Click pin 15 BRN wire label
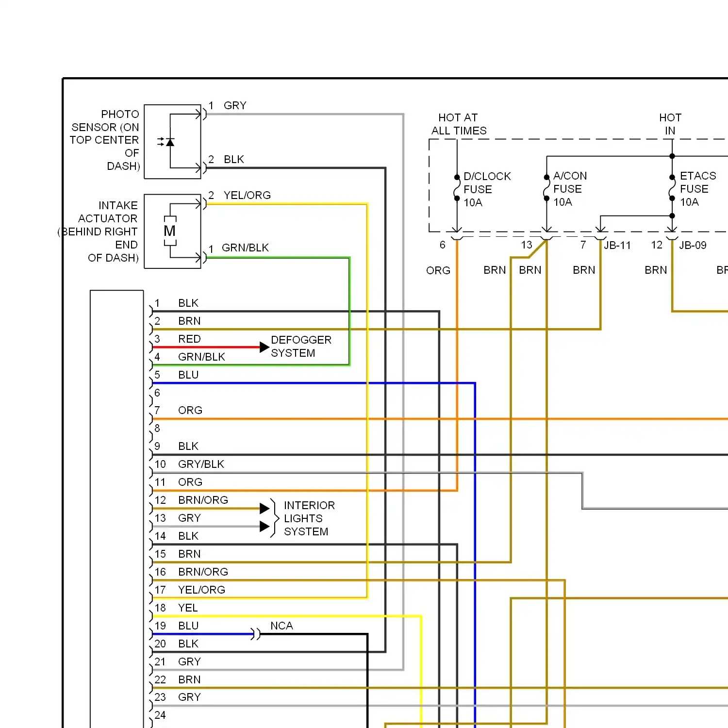Viewport: 728px width, 728px height. pos(189,554)
